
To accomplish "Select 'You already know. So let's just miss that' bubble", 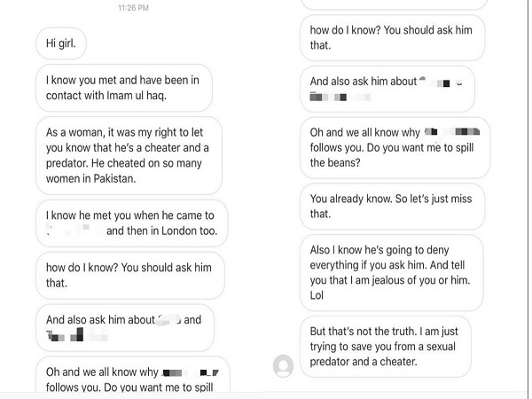I will pos(392,207).
